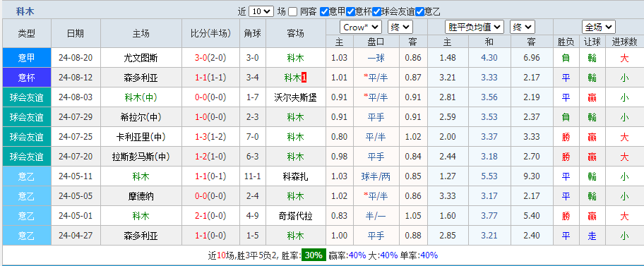Click 球会友谊 tag on the 24-08-03 row
The image size is (644, 266).
pyautogui.click(x=27, y=97)
